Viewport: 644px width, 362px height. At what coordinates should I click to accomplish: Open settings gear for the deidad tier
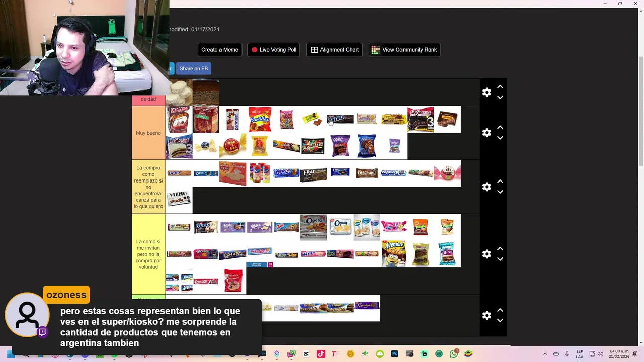pos(487,92)
